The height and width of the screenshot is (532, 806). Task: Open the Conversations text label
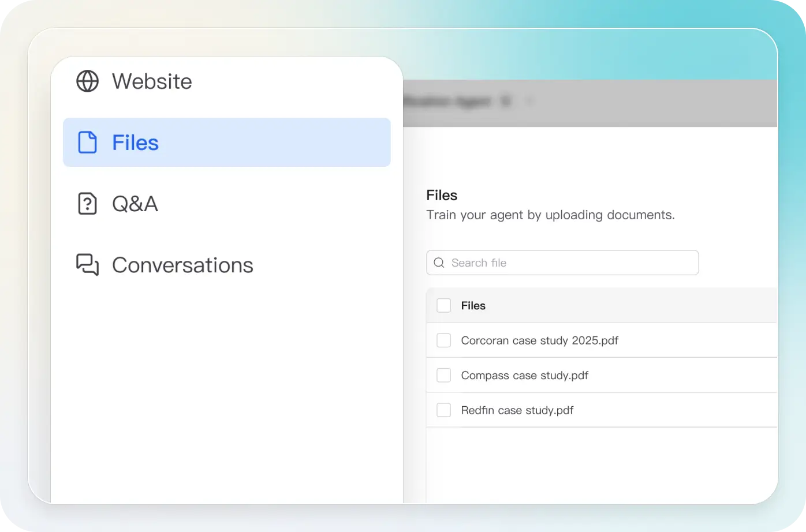coord(182,265)
